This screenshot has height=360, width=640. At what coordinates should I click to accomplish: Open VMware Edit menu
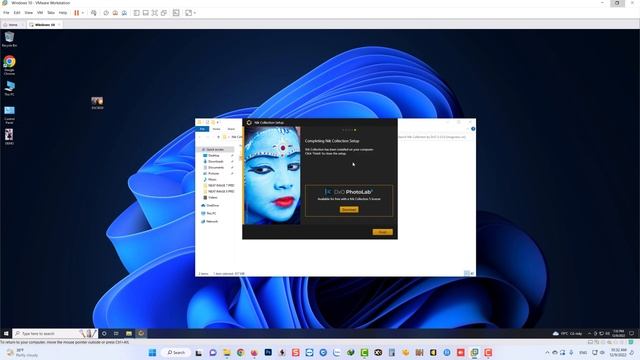click(x=17, y=13)
